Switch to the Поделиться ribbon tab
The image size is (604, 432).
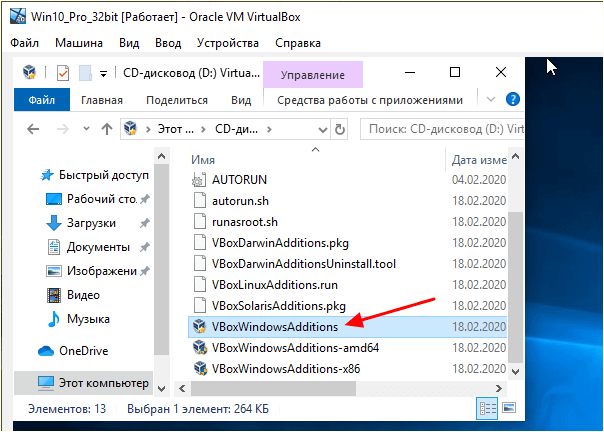(177, 100)
